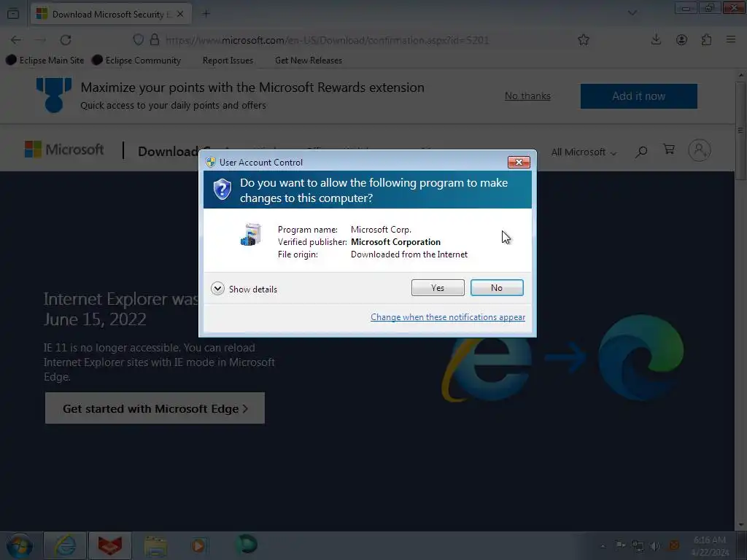Screen dimensions: 747x560
Task: Open the browser downloads panel
Action: pos(656,40)
